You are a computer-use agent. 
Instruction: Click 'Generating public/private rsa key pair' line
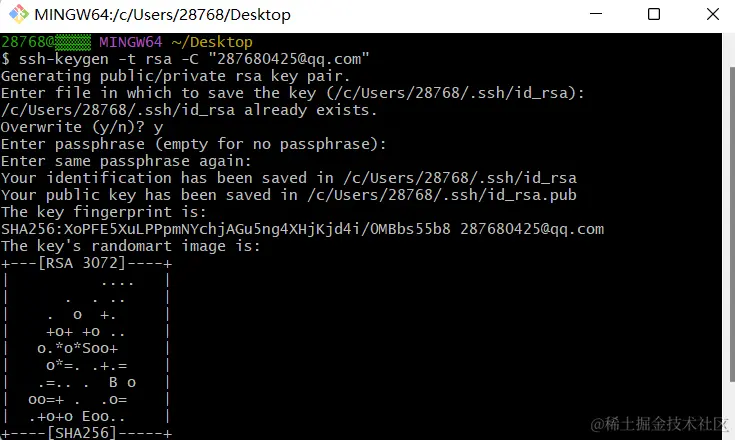tap(175, 76)
